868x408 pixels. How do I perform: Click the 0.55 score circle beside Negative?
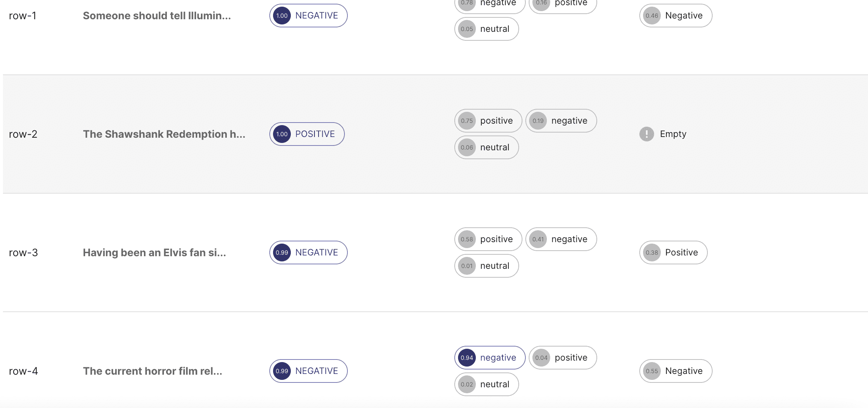[652, 371]
